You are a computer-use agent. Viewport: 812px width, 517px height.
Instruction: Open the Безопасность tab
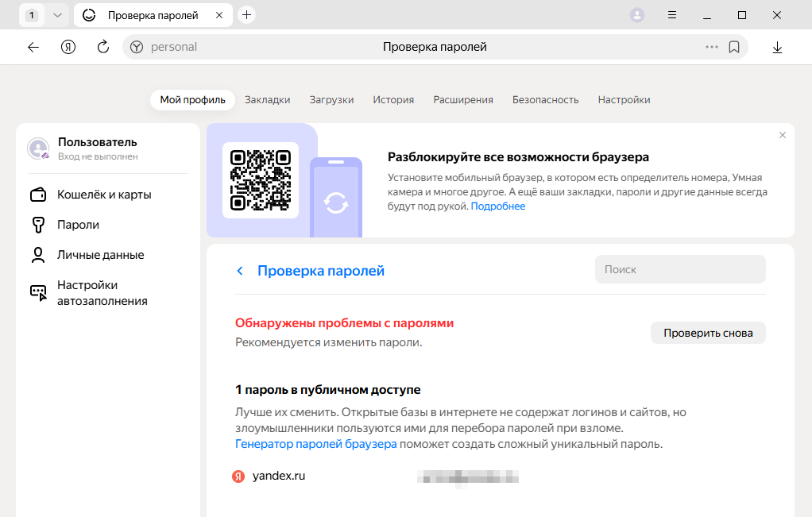point(545,100)
